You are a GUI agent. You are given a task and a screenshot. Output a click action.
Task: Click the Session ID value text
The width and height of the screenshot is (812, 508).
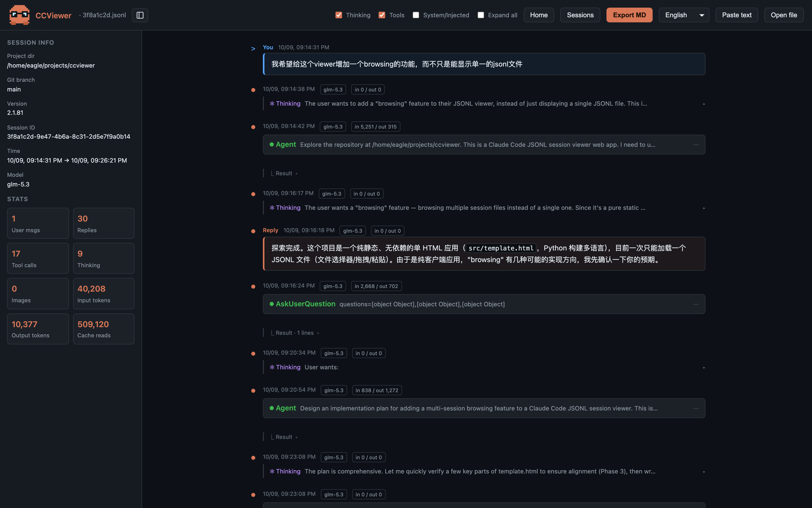(69, 137)
